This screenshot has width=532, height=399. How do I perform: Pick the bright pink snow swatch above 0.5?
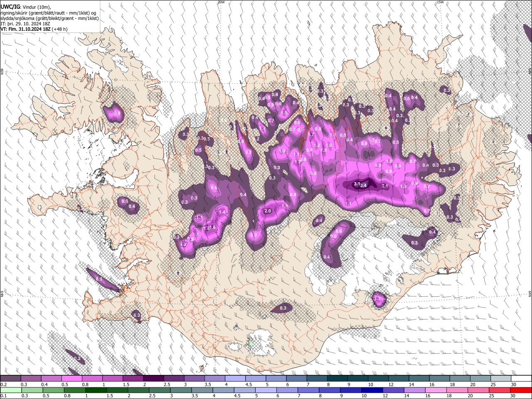[x=72, y=379]
